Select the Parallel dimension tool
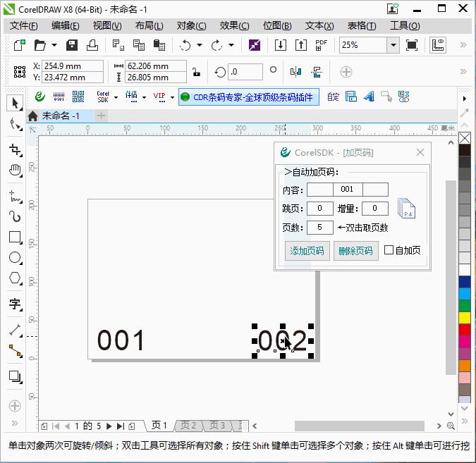 click(x=16, y=330)
